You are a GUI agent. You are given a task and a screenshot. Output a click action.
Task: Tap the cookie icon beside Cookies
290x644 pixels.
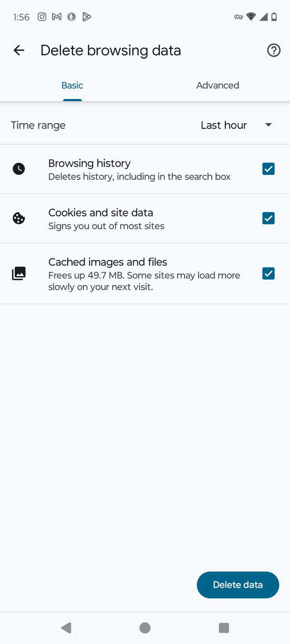pyautogui.click(x=19, y=218)
